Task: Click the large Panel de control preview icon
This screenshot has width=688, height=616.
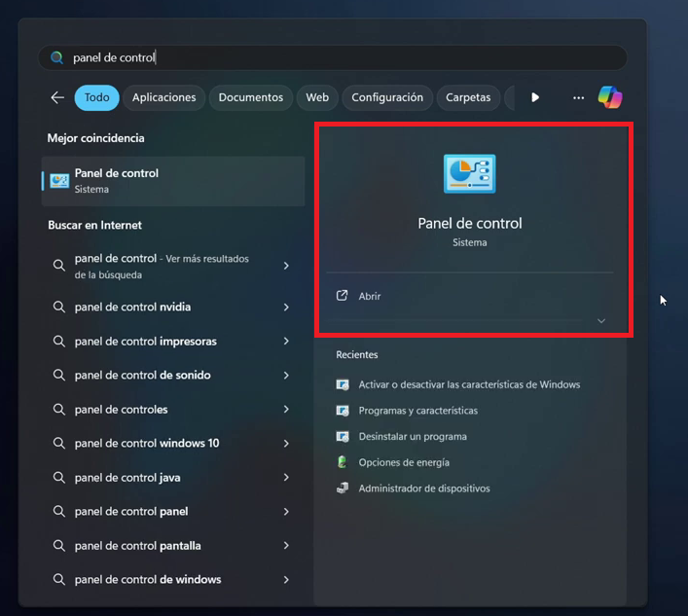Action: point(469,174)
